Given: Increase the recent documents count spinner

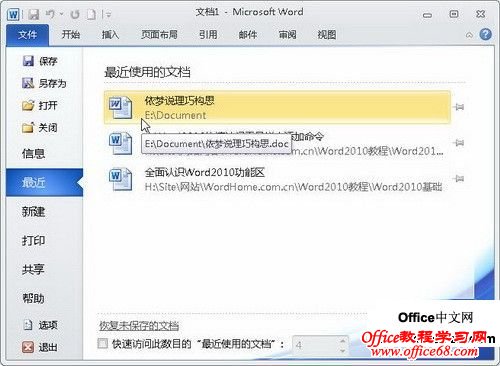Looking at the screenshot, I should (x=343, y=340).
